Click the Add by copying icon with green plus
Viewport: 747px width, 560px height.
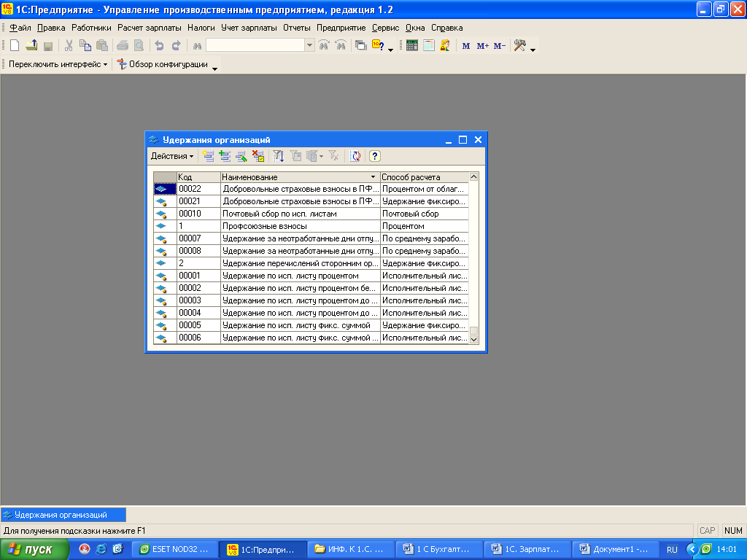225,156
